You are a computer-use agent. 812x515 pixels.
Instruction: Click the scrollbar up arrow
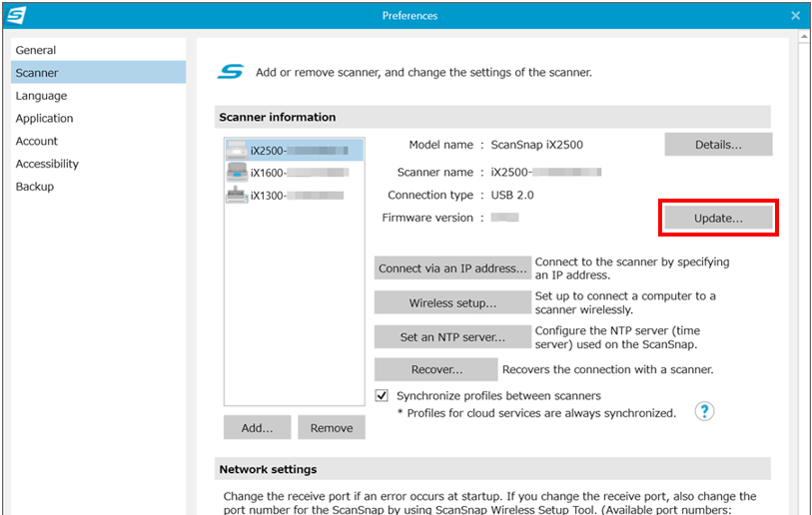[804, 37]
